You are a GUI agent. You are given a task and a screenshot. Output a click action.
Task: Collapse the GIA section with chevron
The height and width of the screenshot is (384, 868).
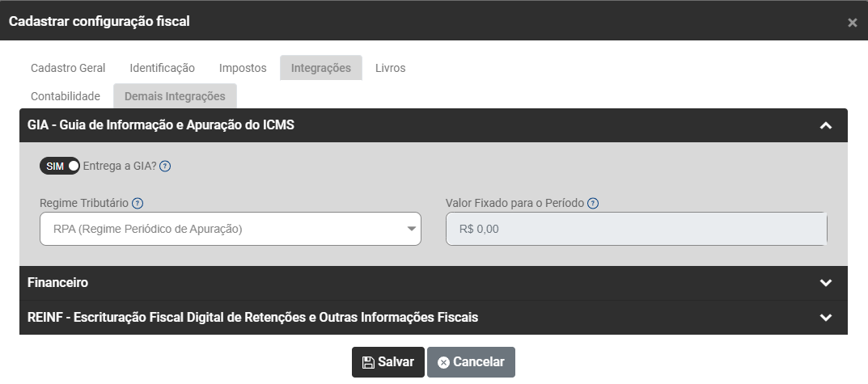(x=825, y=125)
